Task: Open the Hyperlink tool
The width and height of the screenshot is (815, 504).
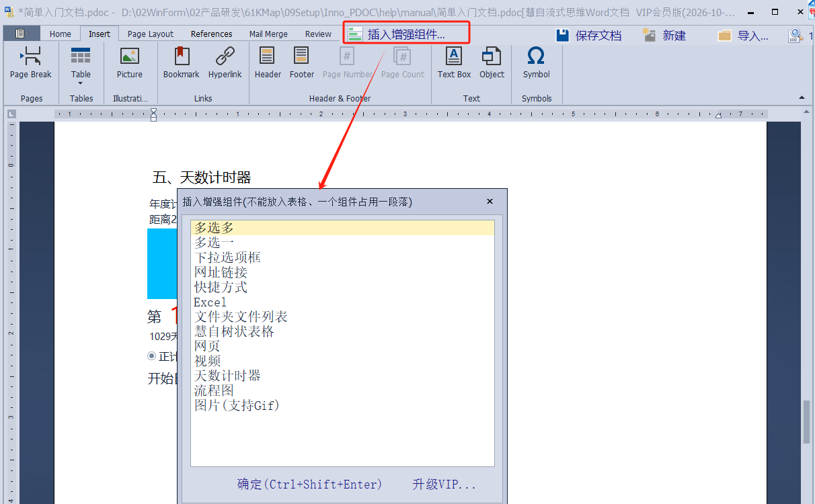Action: click(225, 57)
